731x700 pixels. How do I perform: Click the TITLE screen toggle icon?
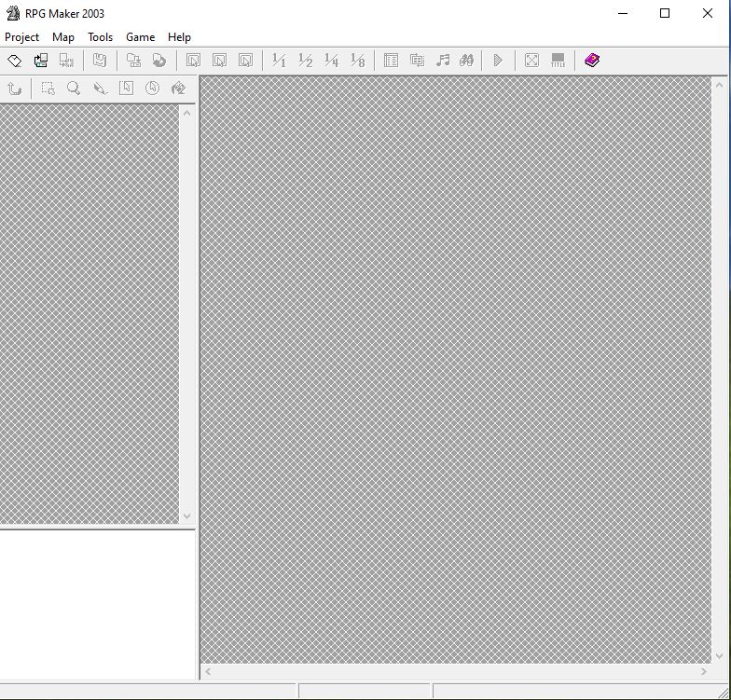coord(558,61)
